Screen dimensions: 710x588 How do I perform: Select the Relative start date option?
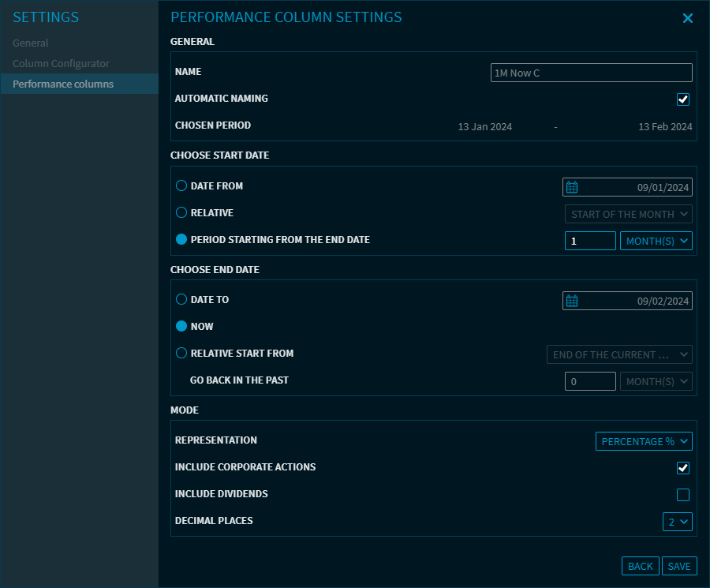click(181, 213)
